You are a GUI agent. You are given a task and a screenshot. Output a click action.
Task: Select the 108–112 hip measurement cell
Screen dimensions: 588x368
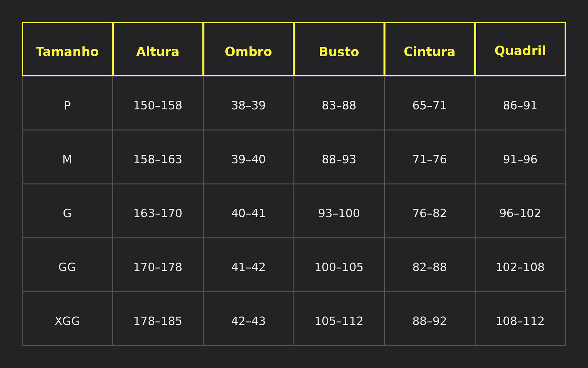520,321
